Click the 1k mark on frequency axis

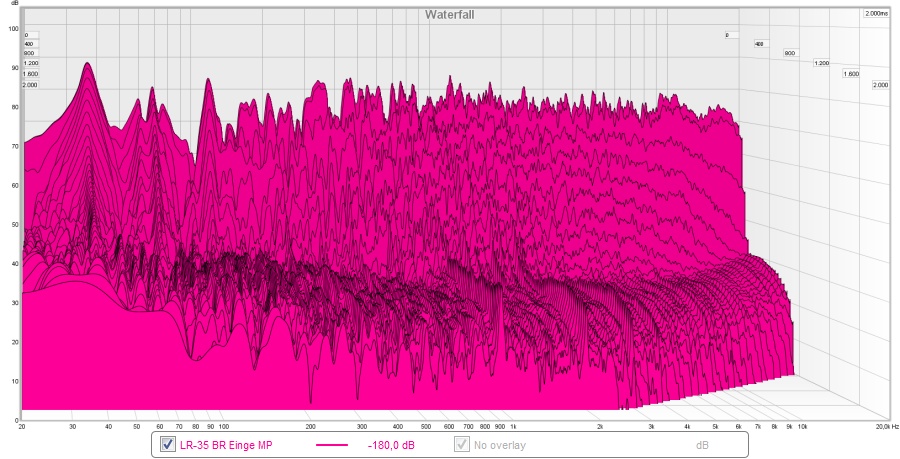pyautogui.click(x=513, y=426)
